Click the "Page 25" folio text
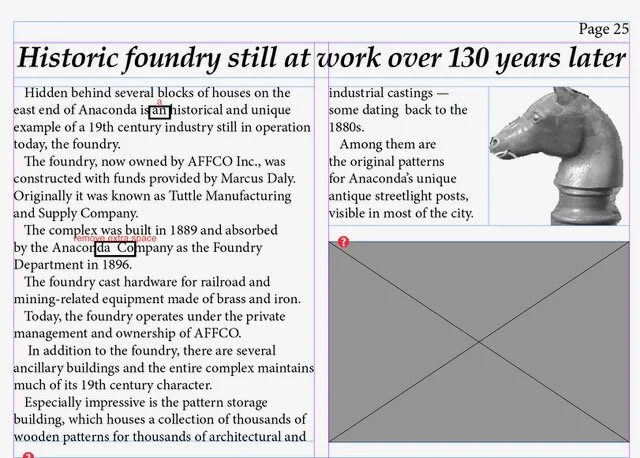Screen dimensions: 640x458 pos(604,29)
